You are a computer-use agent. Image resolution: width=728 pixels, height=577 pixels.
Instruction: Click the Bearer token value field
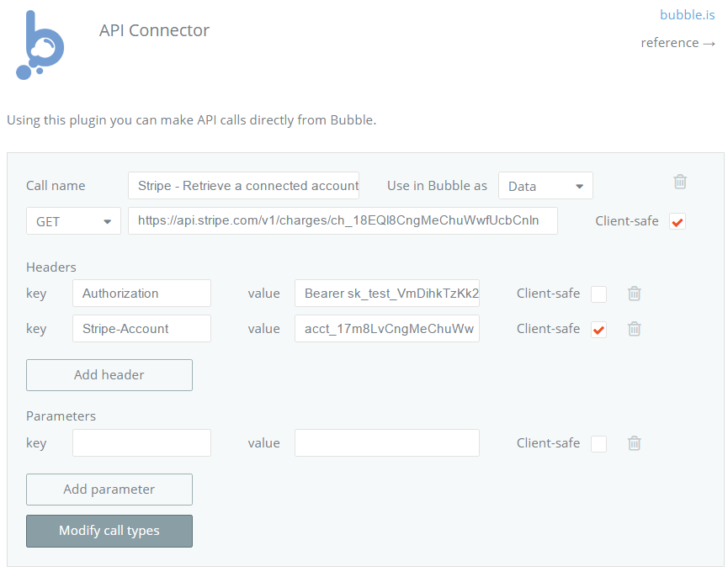point(387,294)
